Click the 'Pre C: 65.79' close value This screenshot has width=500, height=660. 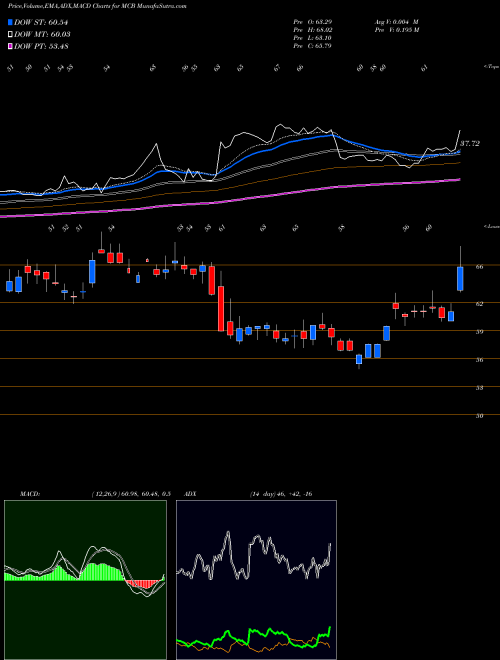coord(312,46)
